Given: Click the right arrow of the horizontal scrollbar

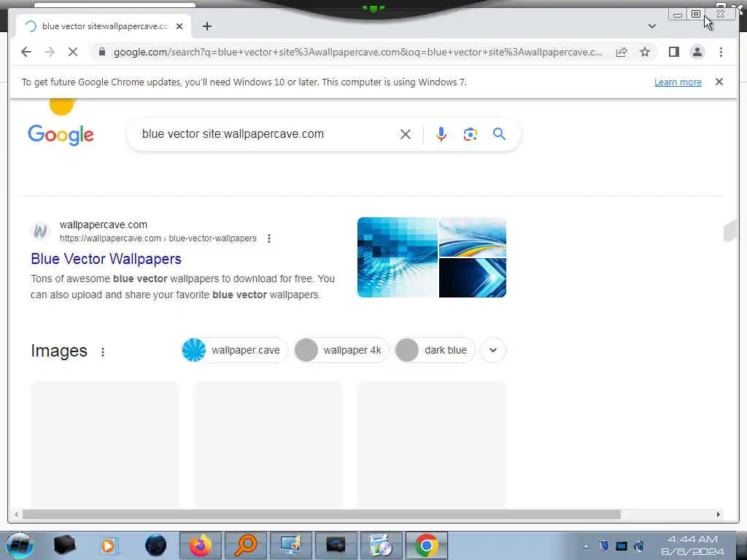Looking at the screenshot, I should pos(719,514).
